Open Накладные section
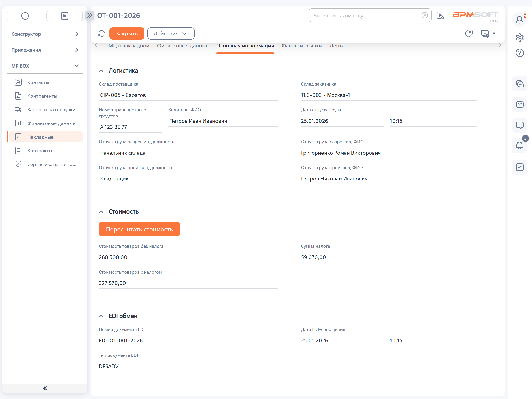Image resolution: width=532 pixels, height=399 pixels. (x=45, y=137)
